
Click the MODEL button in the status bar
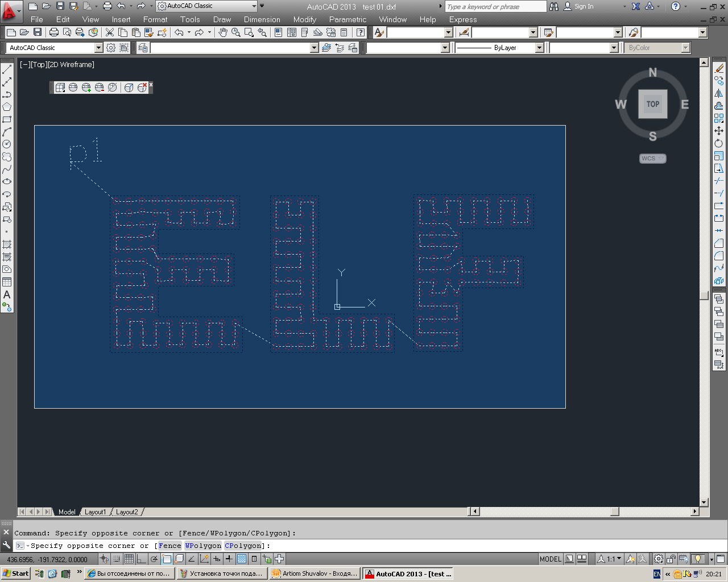[550, 559]
